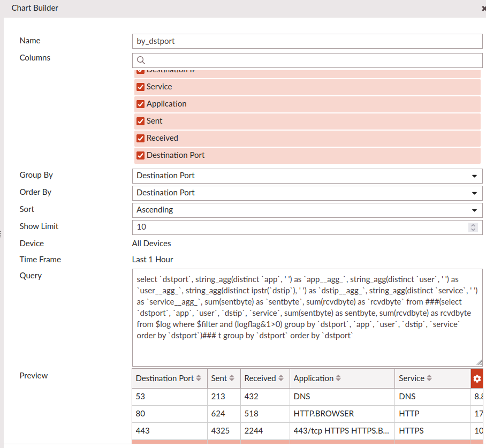Adjust Show Limit stepper arrows
The height and width of the screenshot is (448, 486).
pos(473,227)
